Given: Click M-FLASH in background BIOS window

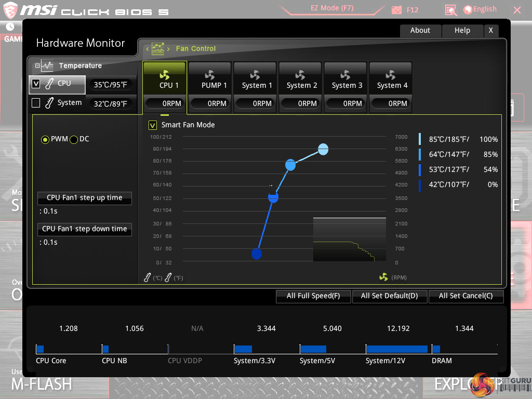Looking at the screenshot, I should click(x=42, y=384).
